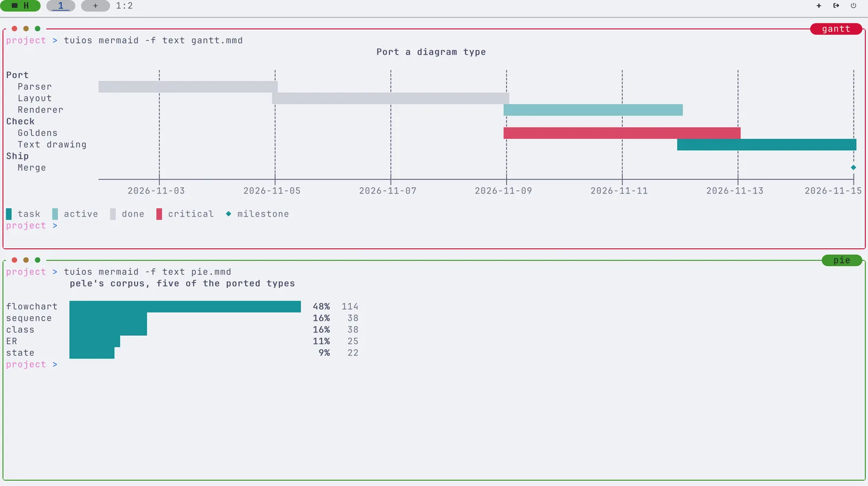Click the yellow dot of gantt window
The height and width of the screenshot is (486, 868).
26,29
